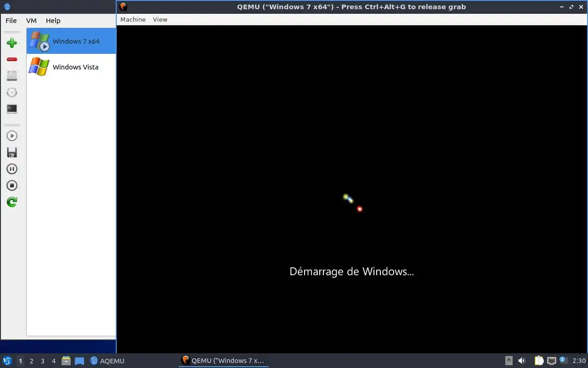The width and height of the screenshot is (588, 368).
Task: Click the update notifier tray icon
Action: click(564, 360)
